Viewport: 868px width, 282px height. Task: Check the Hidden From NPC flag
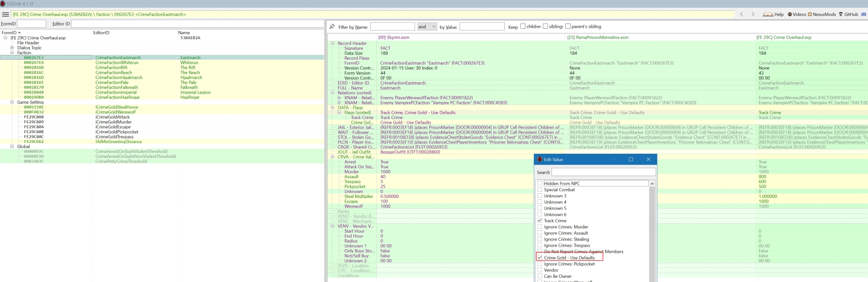(x=540, y=184)
